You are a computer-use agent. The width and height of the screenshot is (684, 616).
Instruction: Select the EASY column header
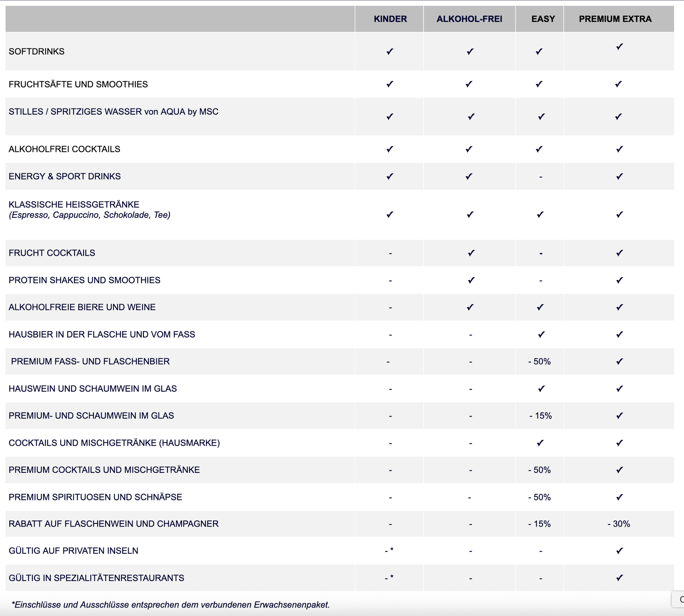(x=543, y=19)
